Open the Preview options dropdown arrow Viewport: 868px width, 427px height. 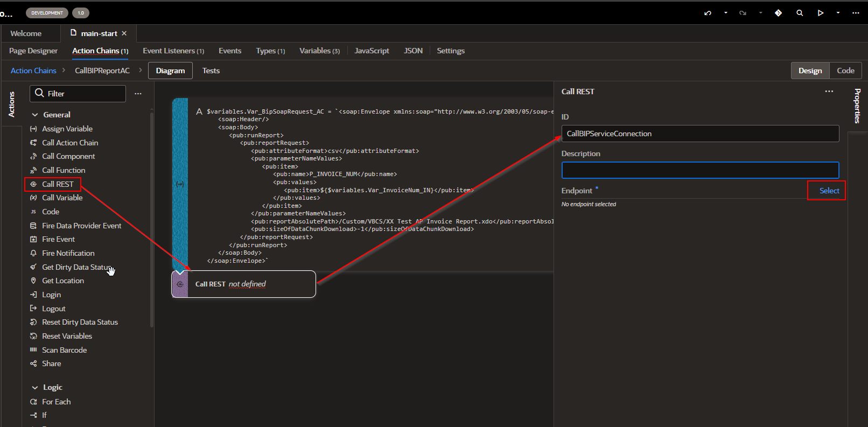(x=838, y=13)
